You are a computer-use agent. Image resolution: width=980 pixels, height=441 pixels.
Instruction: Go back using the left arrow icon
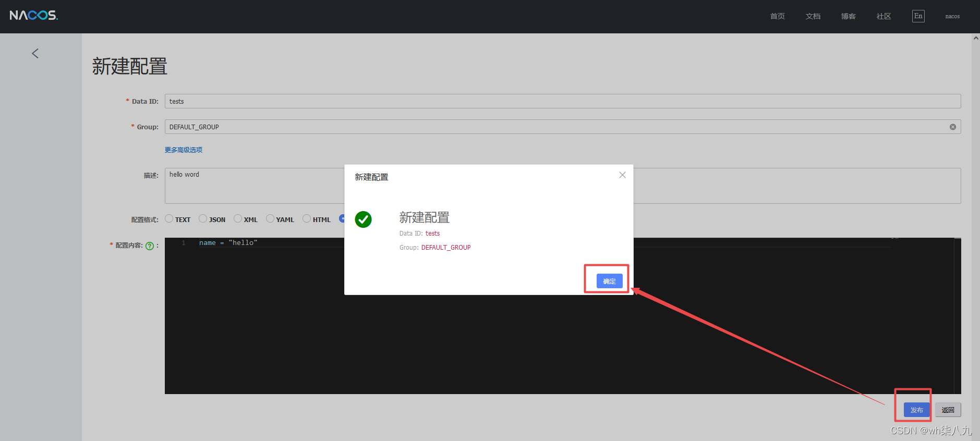click(35, 53)
